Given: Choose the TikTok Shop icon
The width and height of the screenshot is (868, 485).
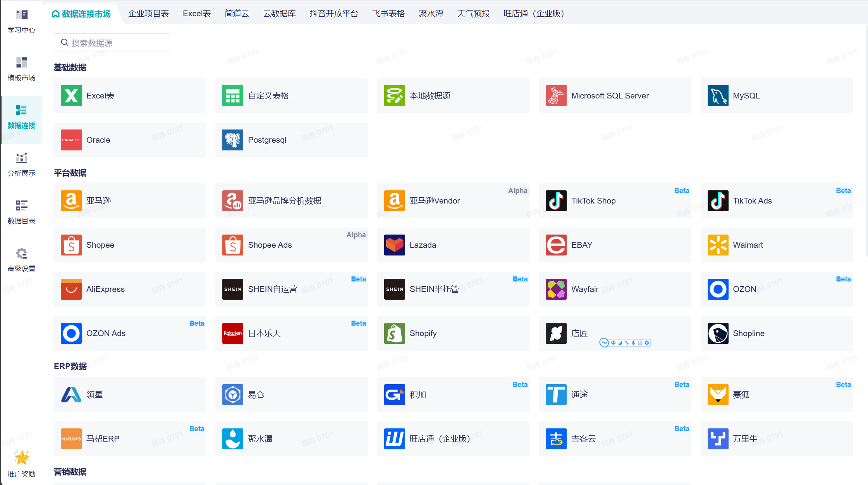Looking at the screenshot, I should pyautogui.click(x=556, y=201).
